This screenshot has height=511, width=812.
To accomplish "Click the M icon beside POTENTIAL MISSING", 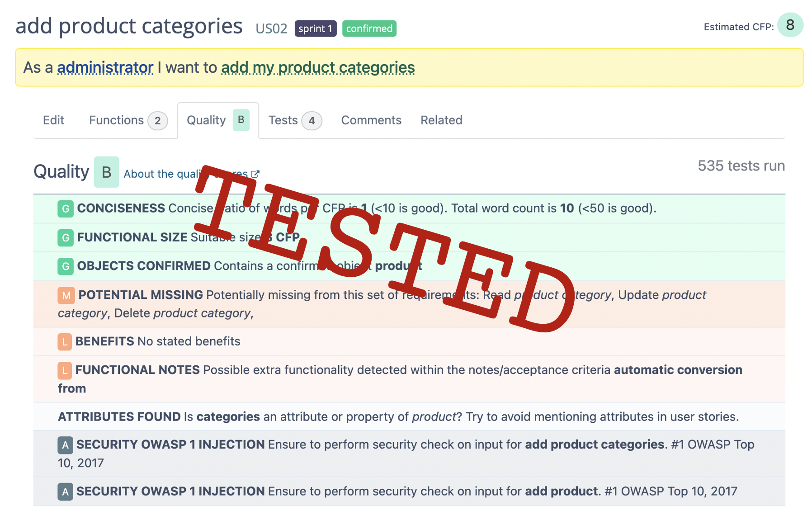I will point(66,295).
